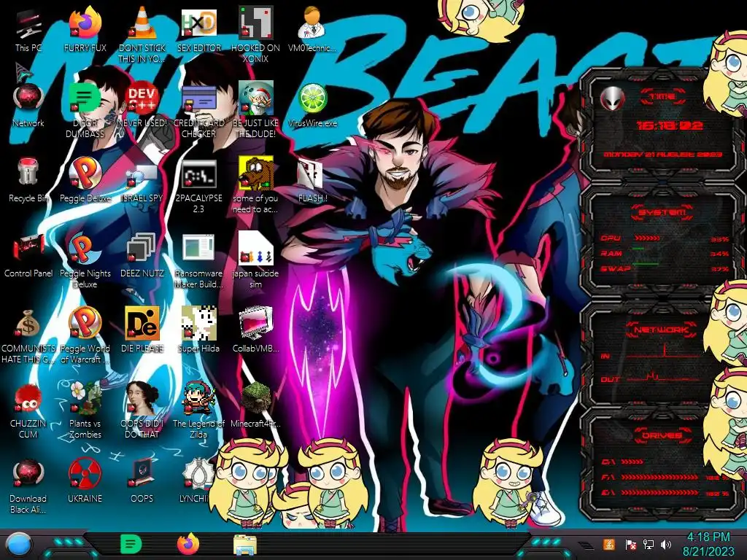This screenshot has height=560, width=747.
Task: Click the TIME widget header
Action: [662, 97]
